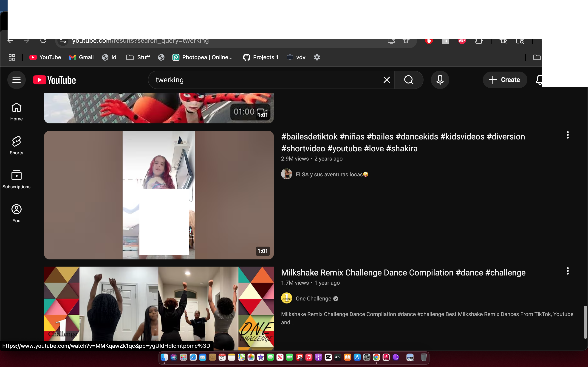Click the magnifier search button
The image size is (588, 367).
tap(408, 80)
